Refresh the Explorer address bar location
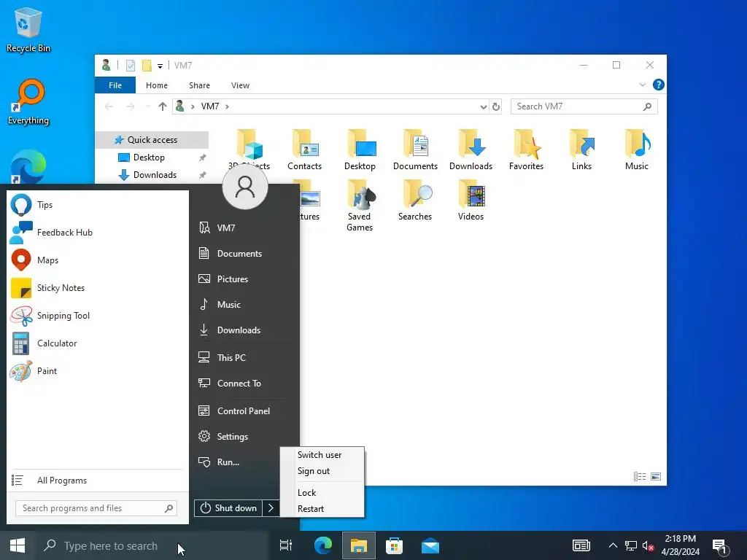 496,106
